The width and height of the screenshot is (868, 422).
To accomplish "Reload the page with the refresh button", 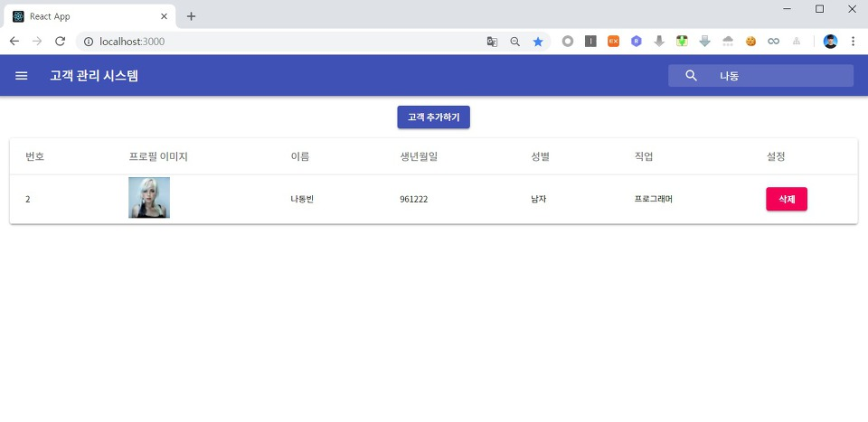I will coord(60,42).
